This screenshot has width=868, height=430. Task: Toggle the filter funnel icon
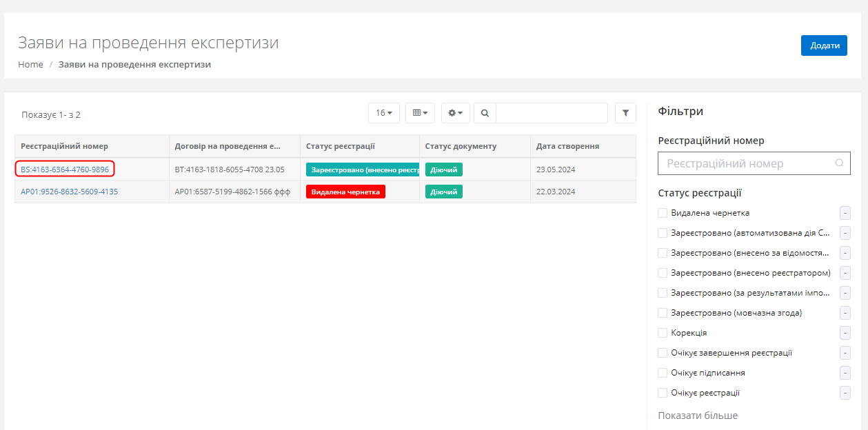click(625, 113)
